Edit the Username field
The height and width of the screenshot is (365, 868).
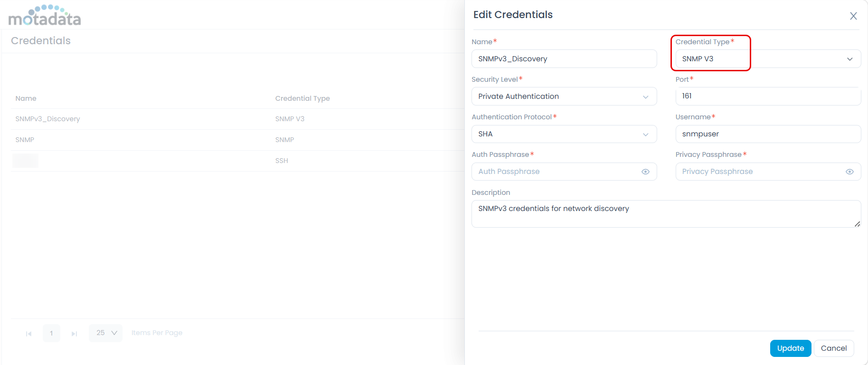click(767, 134)
